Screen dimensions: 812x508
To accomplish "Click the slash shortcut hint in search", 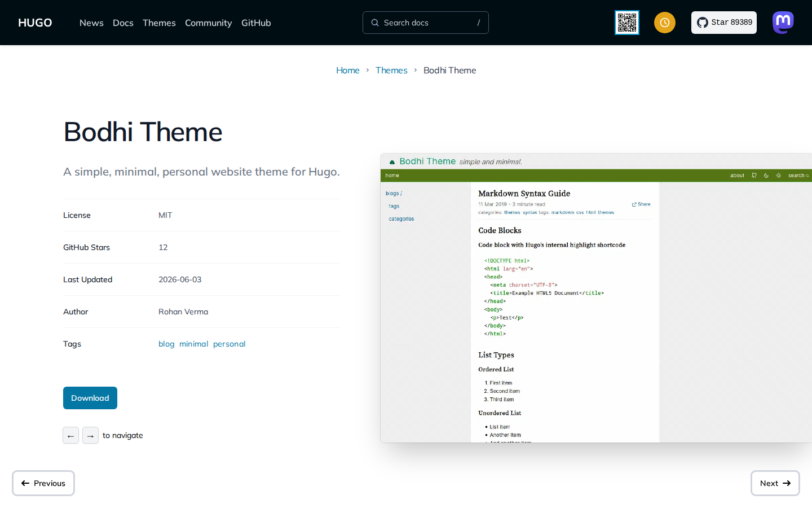I will click(479, 23).
